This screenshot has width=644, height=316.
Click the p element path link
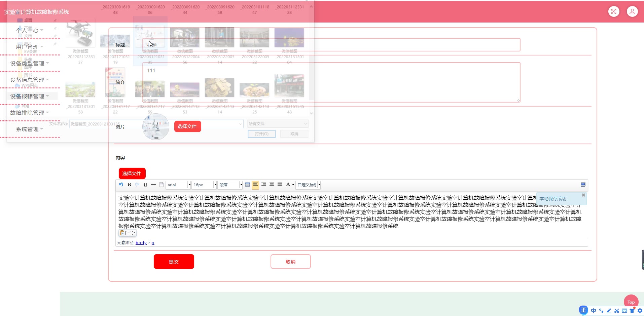coord(153,243)
